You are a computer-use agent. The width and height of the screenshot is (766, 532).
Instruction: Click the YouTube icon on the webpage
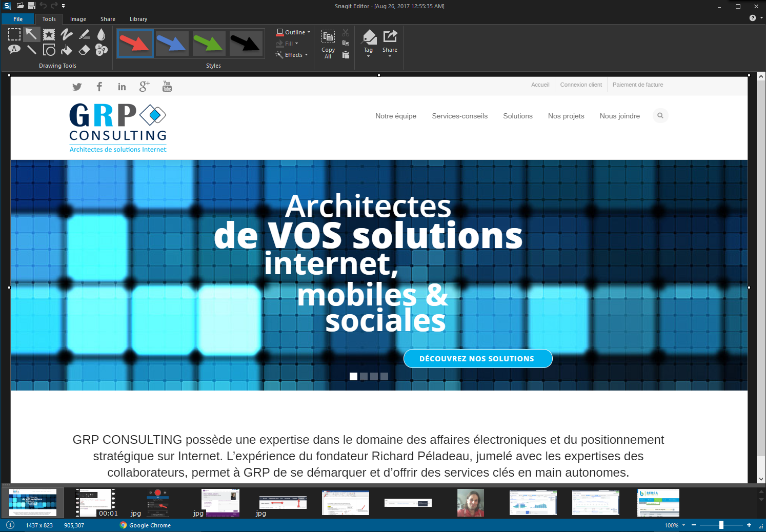pyautogui.click(x=167, y=86)
